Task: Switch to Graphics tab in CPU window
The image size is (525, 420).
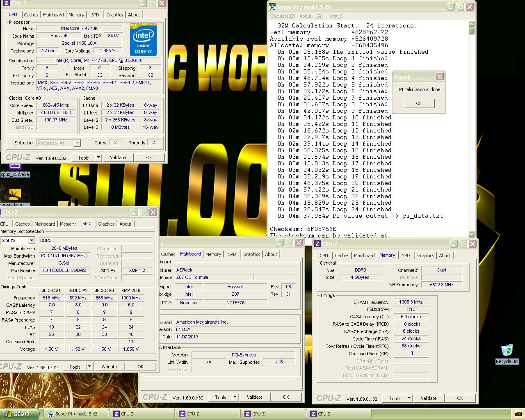Action: tap(115, 15)
